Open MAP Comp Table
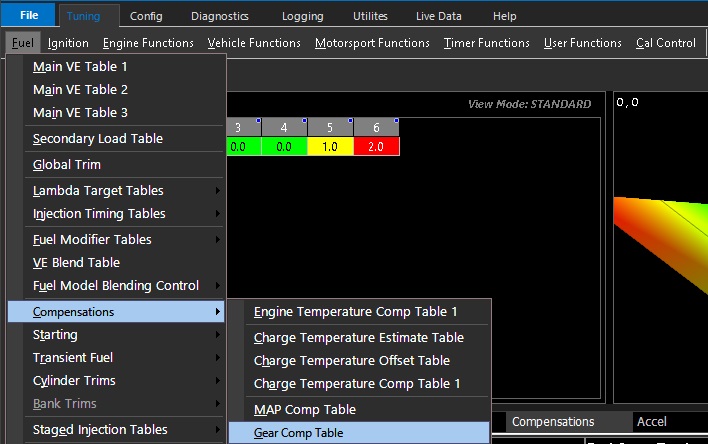The height and width of the screenshot is (444, 708). coord(304,410)
